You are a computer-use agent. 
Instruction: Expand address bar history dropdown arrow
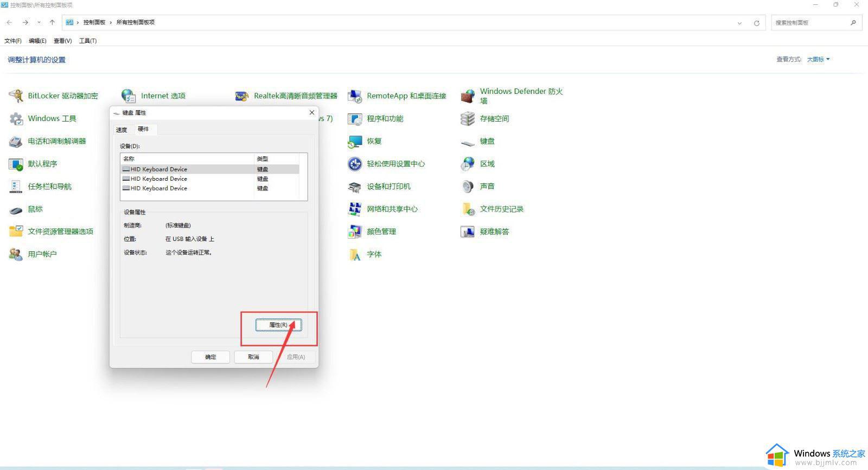[739, 23]
